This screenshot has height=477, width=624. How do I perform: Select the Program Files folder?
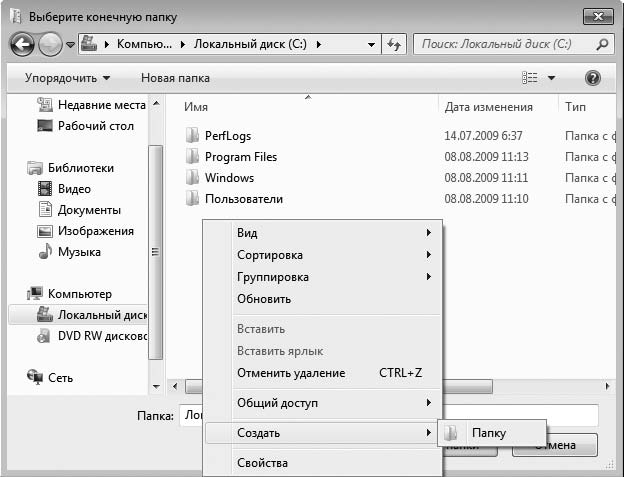coord(240,157)
